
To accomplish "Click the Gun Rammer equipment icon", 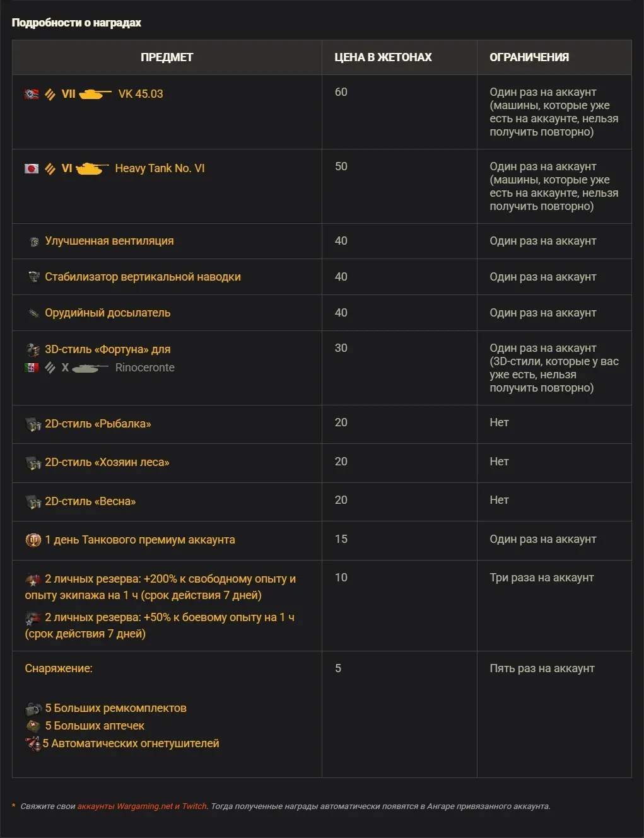I will (34, 313).
